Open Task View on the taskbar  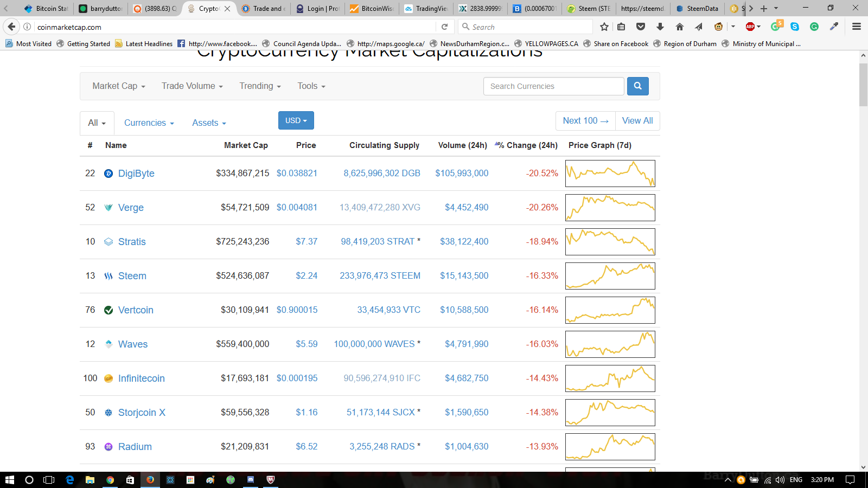[x=49, y=480]
